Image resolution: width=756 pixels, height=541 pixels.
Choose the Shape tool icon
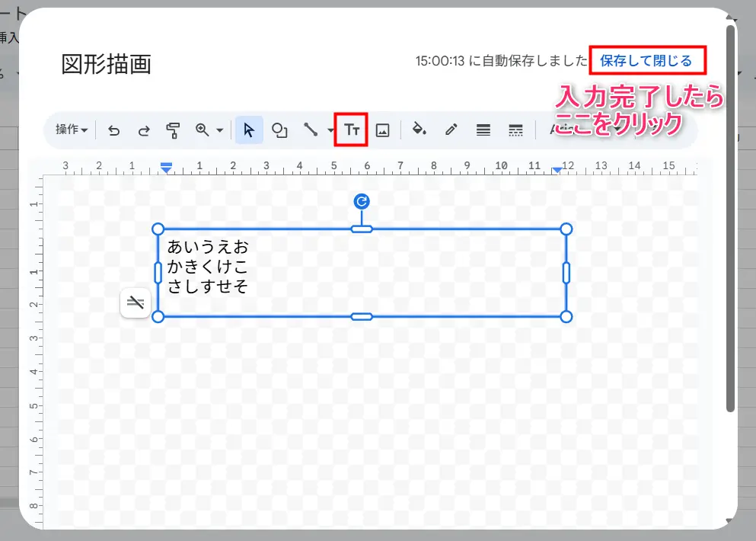(x=279, y=130)
